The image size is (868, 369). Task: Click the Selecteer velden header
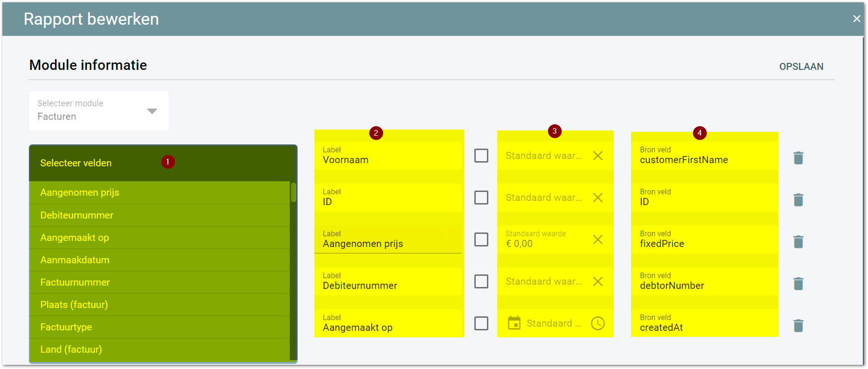[163, 163]
